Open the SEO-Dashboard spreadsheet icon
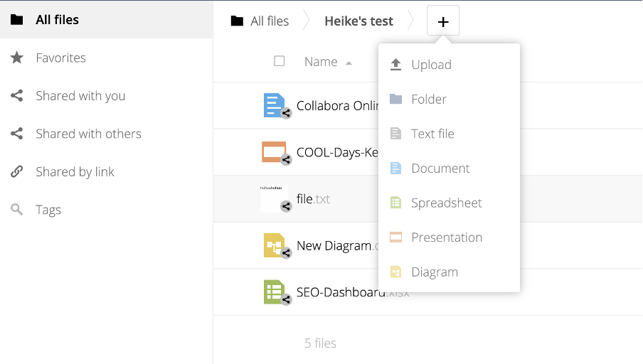 point(274,292)
